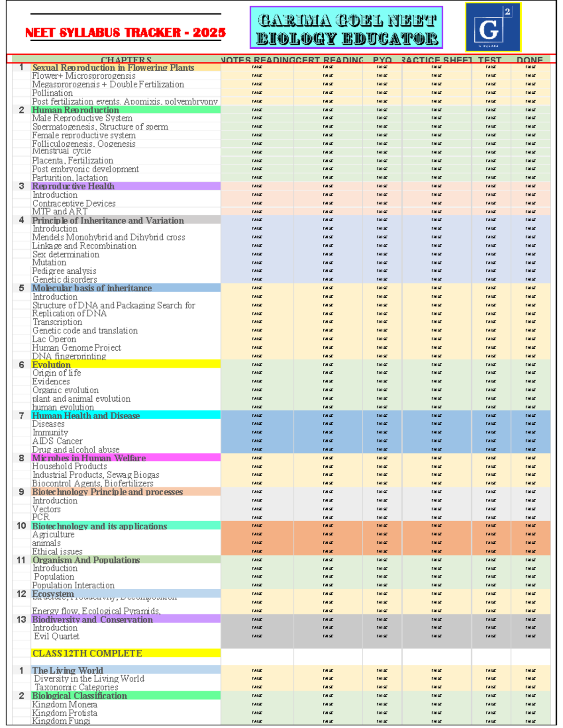563x728 pixels.
Task: Click chapter number 10 cell
Action: (21, 525)
